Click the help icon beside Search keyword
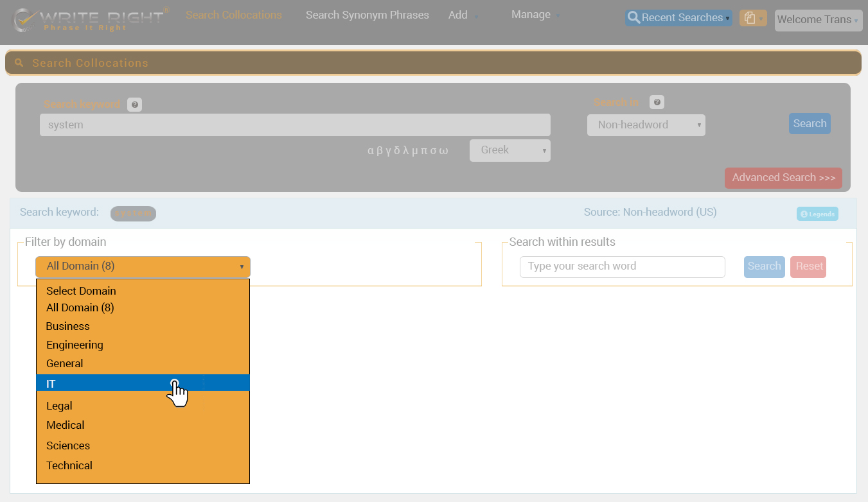 click(134, 105)
